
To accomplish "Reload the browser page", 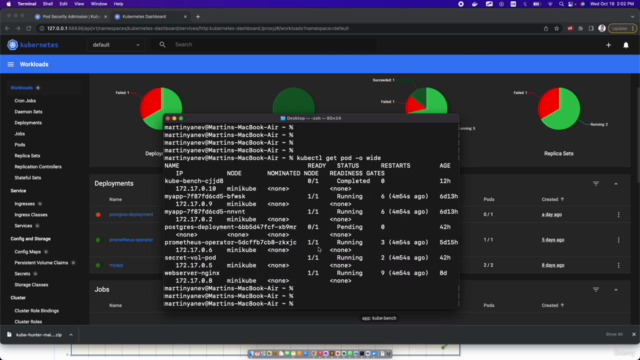I will [29, 29].
